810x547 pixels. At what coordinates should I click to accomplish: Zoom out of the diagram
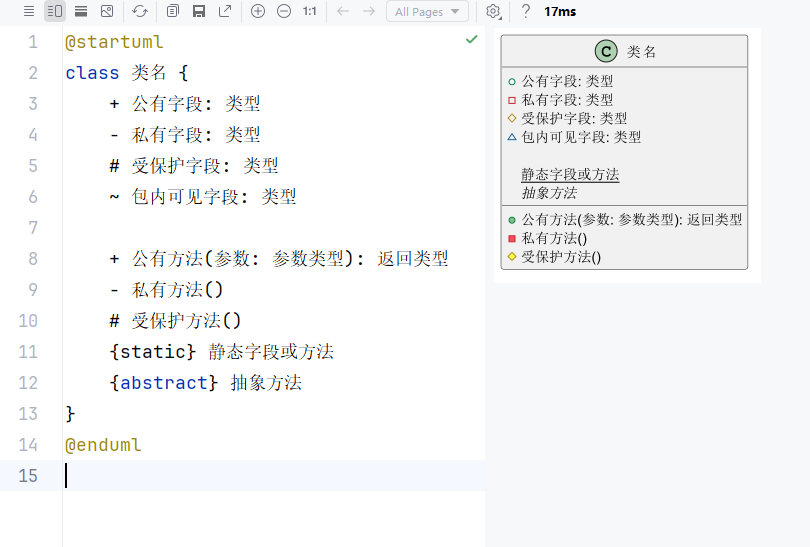284,11
